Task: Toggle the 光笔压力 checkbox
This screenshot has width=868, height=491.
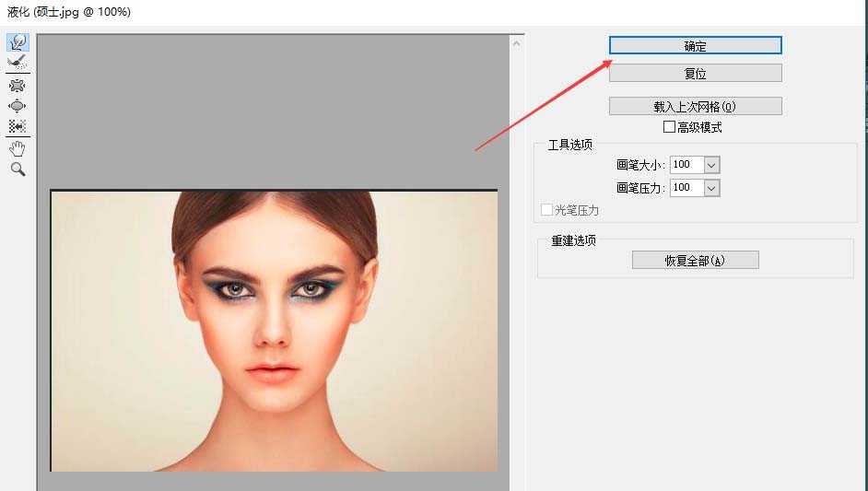Action: [x=547, y=210]
